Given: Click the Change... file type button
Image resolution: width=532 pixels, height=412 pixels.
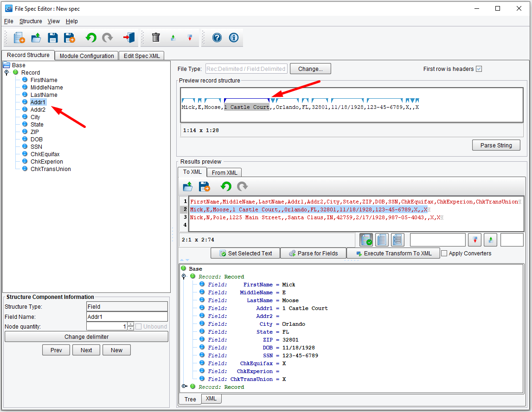Looking at the screenshot, I should [x=310, y=69].
